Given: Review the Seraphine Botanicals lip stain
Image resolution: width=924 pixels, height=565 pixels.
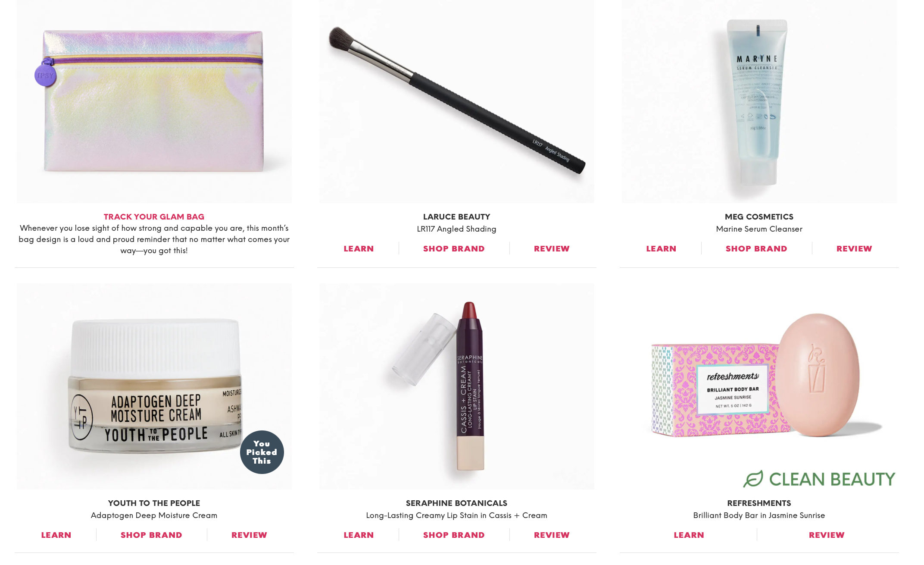Looking at the screenshot, I should click(552, 535).
